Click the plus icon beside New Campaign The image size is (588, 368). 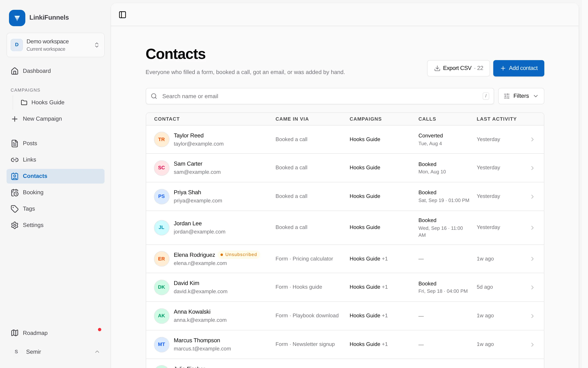click(14, 119)
